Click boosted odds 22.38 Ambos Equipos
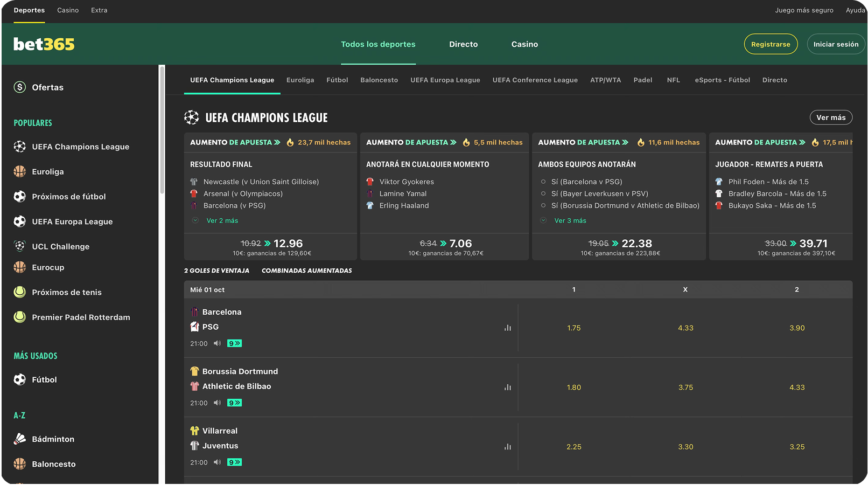 click(636, 244)
